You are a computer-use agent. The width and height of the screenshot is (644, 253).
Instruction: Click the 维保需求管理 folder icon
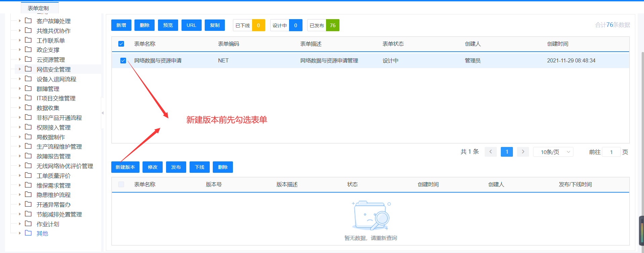click(28, 185)
